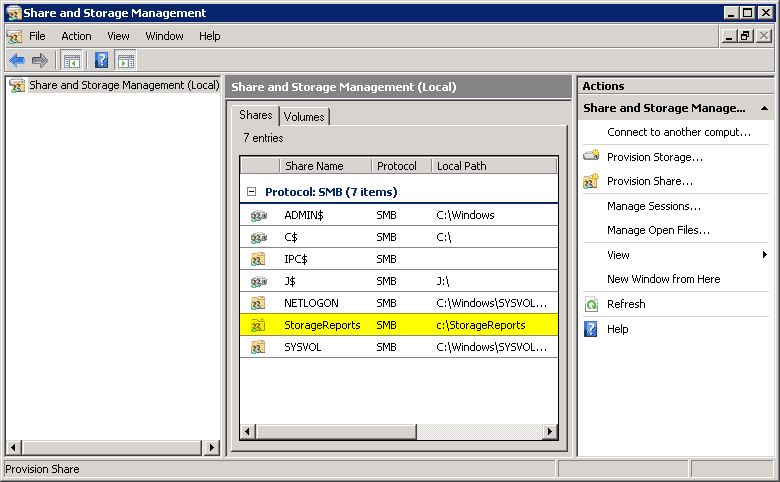
Task: Sort by the Protocol column header
Action: coord(401,166)
